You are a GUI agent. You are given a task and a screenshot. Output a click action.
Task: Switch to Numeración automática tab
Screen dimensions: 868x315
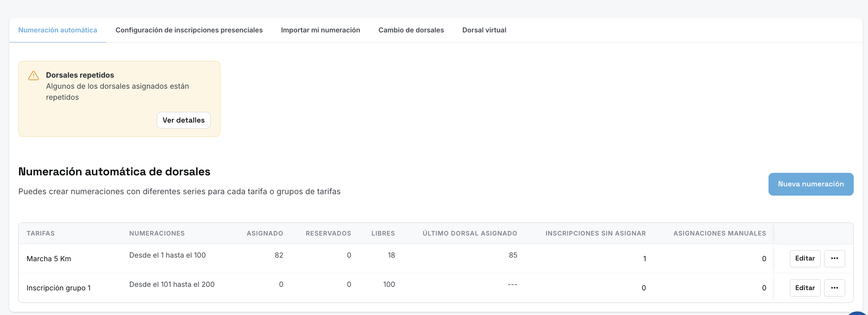click(x=58, y=30)
